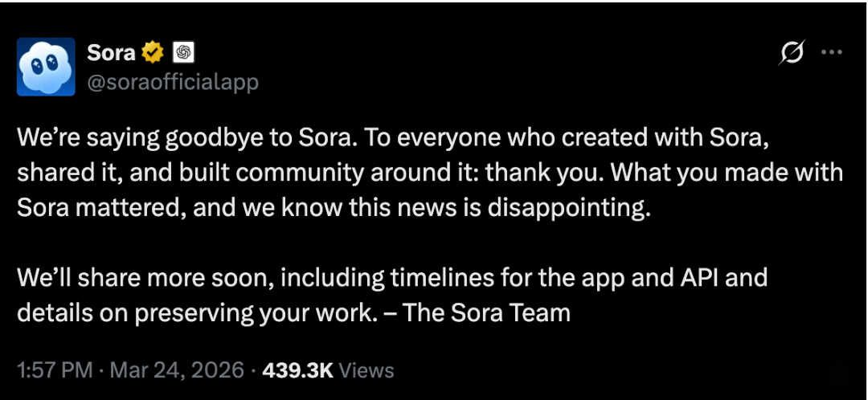Open the three-dot More options menu
The image size is (868, 400).
(831, 53)
